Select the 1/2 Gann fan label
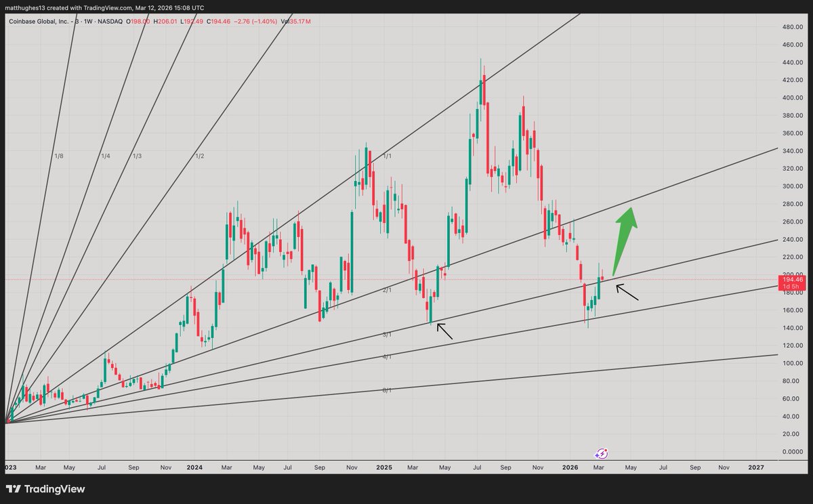This screenshot has width=813, height=504. [x=199, y=156]
